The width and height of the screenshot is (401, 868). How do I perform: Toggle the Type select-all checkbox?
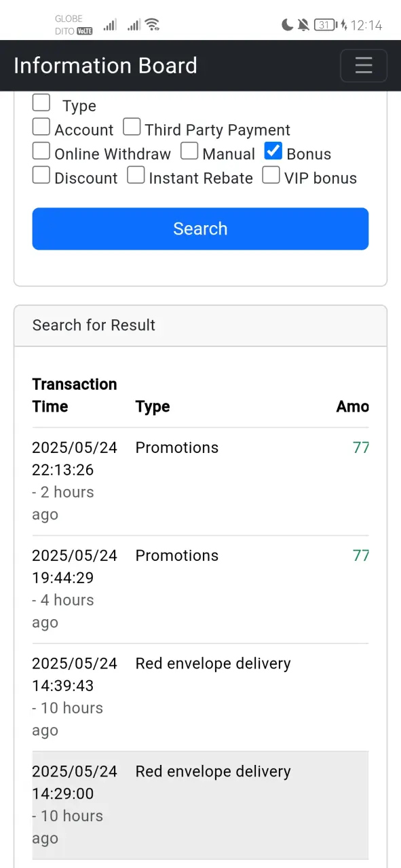pos(41,102)
